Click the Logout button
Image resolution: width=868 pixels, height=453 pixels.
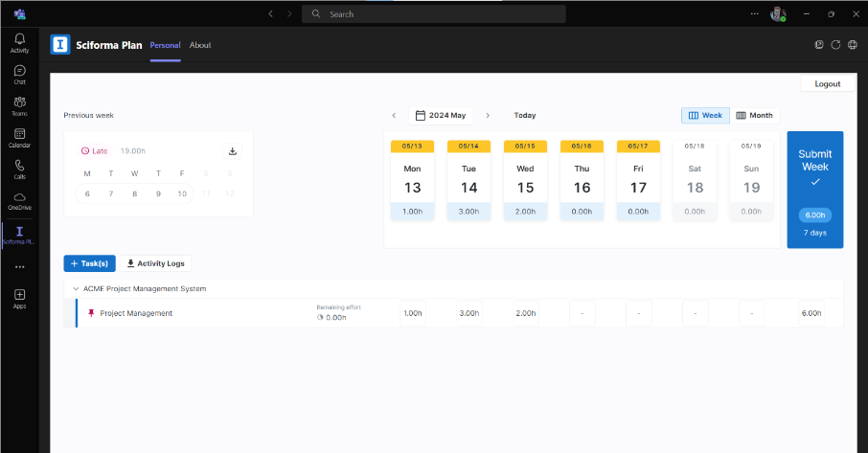tap(827, 83)
